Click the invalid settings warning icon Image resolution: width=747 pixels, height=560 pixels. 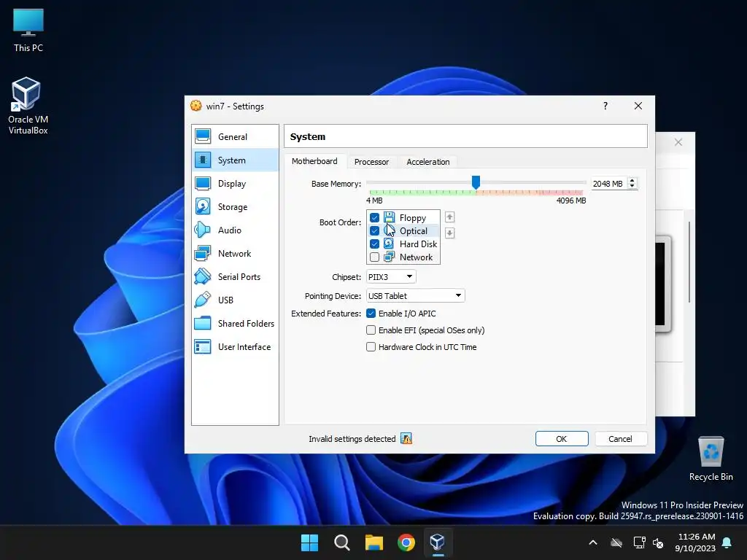coord(406,438)
